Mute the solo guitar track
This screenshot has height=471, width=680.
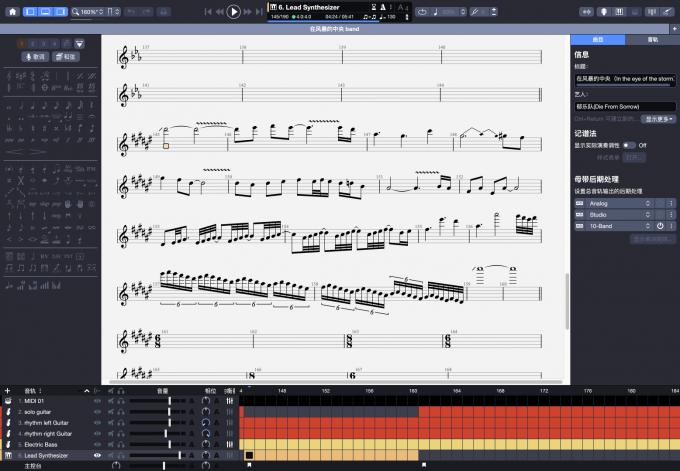click(x=108, y=411)
